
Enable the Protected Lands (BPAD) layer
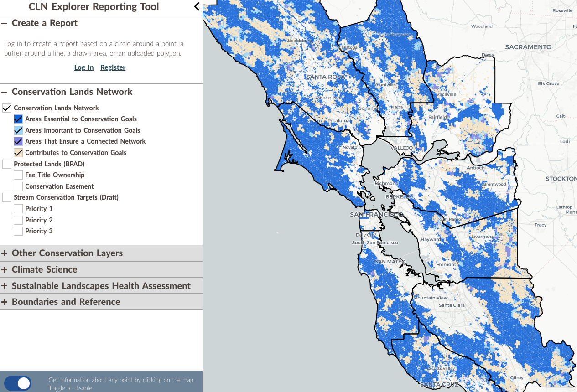coord(7,164)
